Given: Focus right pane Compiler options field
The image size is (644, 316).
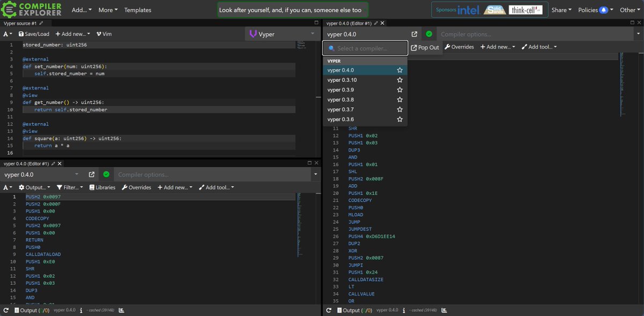Looking at the screenshot, I should [535, 34].
